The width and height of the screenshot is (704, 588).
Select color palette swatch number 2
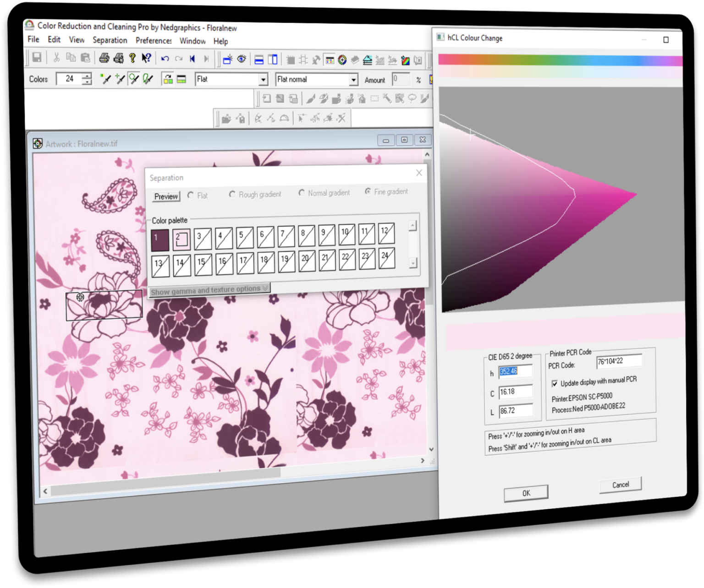181,240
